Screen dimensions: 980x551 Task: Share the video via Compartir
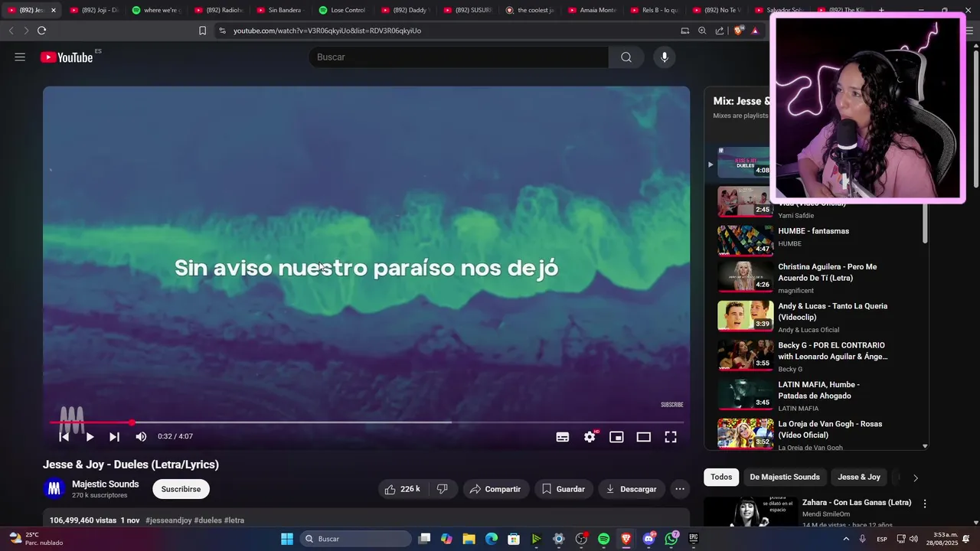coord(495,489)
